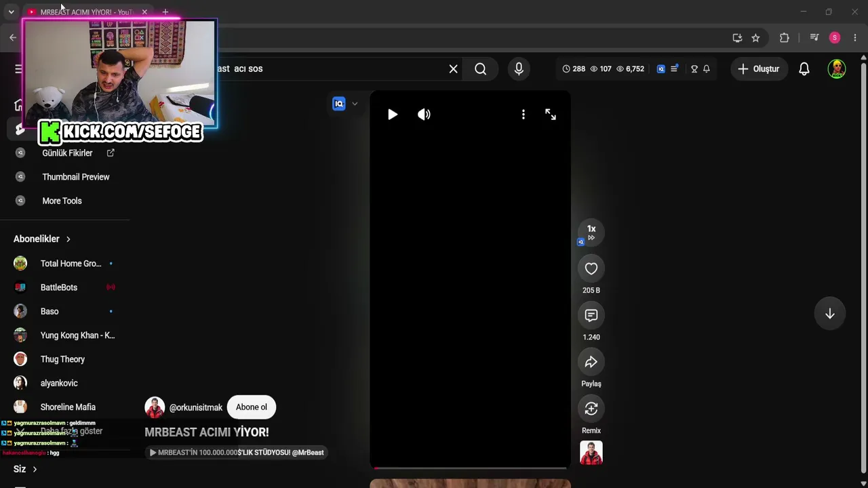This screenshot has height=488, width=868.
Task: Open the vidIQ trophy icon
Action: [x=694, y=68]
